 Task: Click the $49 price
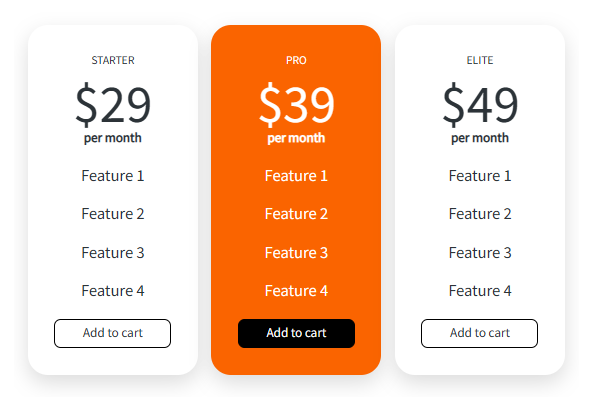480,104
